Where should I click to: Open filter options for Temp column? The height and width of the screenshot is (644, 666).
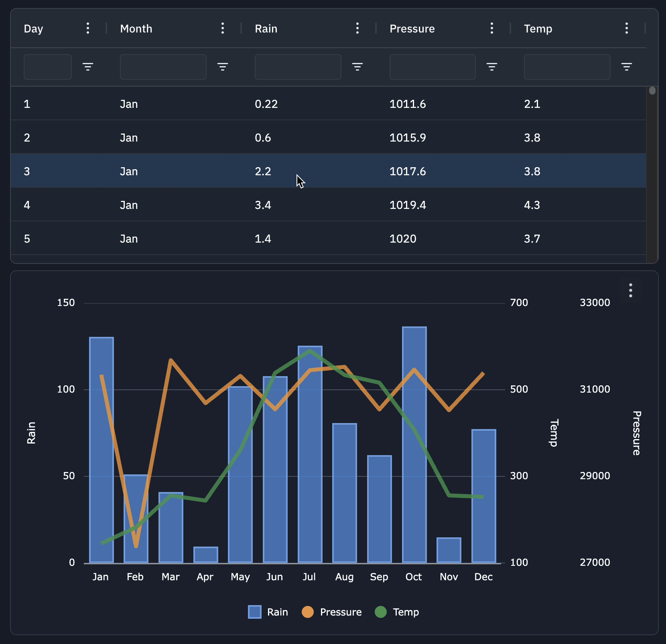pos(627,67)
